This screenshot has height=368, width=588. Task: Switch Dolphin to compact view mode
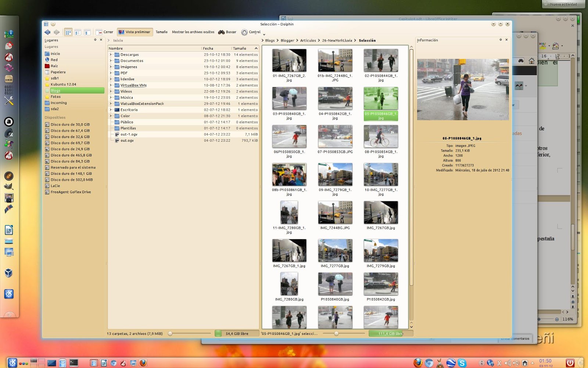[78, 32]
